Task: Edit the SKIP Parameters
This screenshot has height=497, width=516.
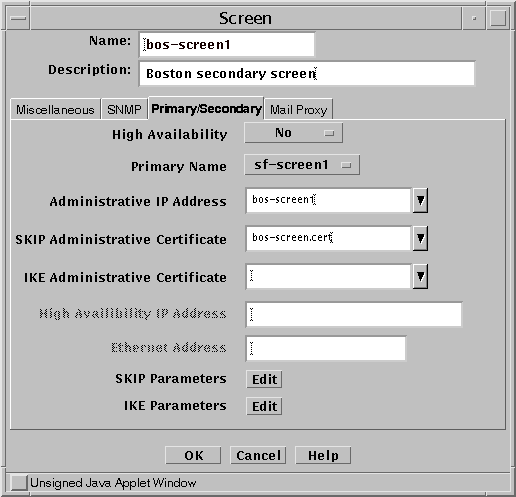Action: click(264, 379)
